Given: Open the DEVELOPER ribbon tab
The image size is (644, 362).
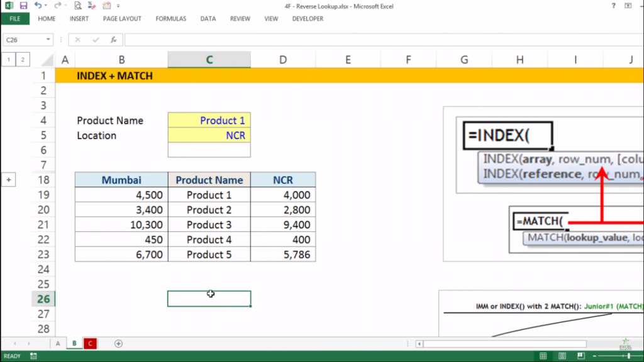Looking at the screenshot, I should click(x=308, y=19).
